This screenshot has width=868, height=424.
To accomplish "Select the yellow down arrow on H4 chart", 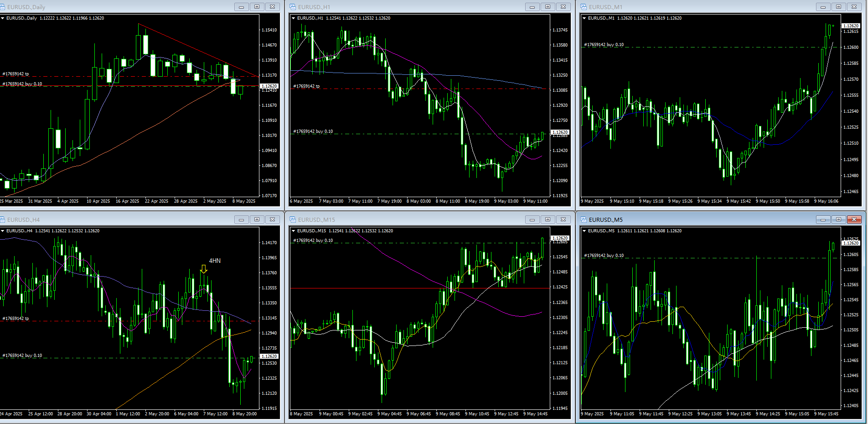I will 204,269.
